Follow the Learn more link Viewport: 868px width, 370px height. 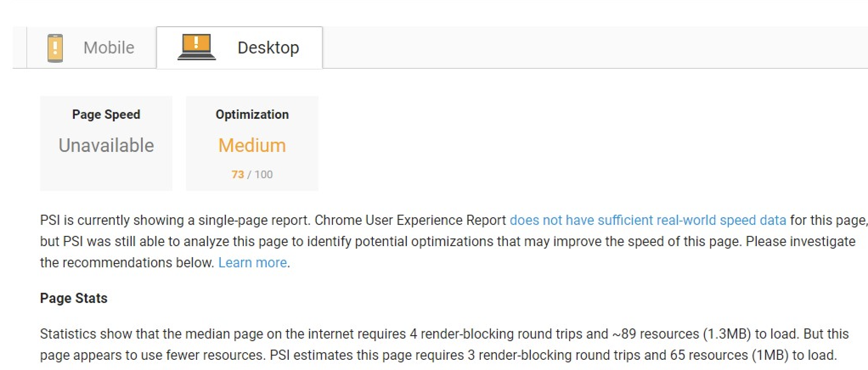coord(253,263)
